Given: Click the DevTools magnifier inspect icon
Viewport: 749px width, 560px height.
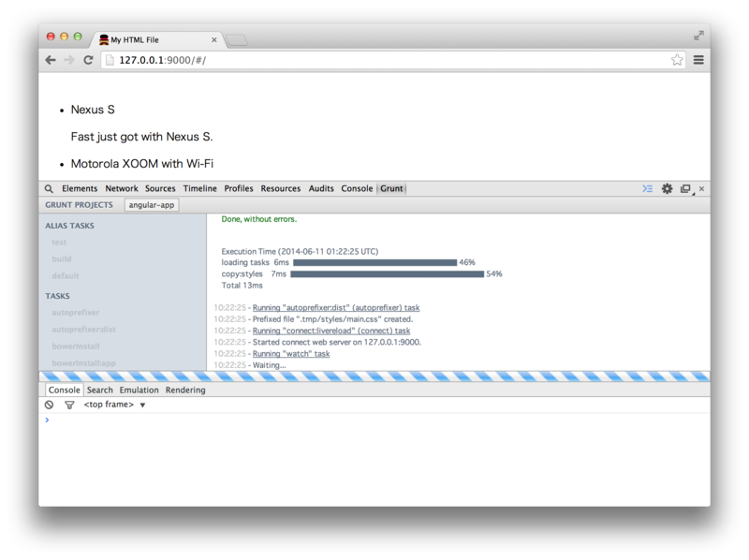Looking at the screenshot, I should 49,189.
